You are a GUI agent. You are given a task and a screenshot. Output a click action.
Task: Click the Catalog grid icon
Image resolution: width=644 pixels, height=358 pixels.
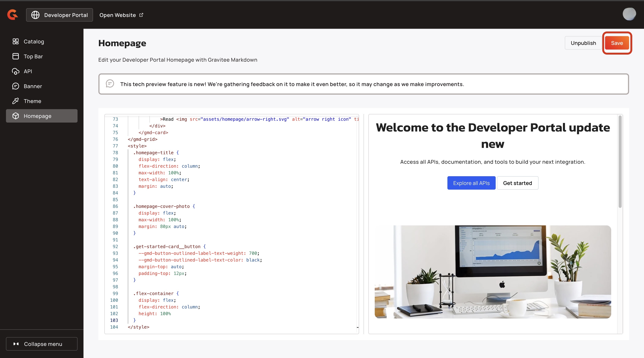(x=15, y=42)
